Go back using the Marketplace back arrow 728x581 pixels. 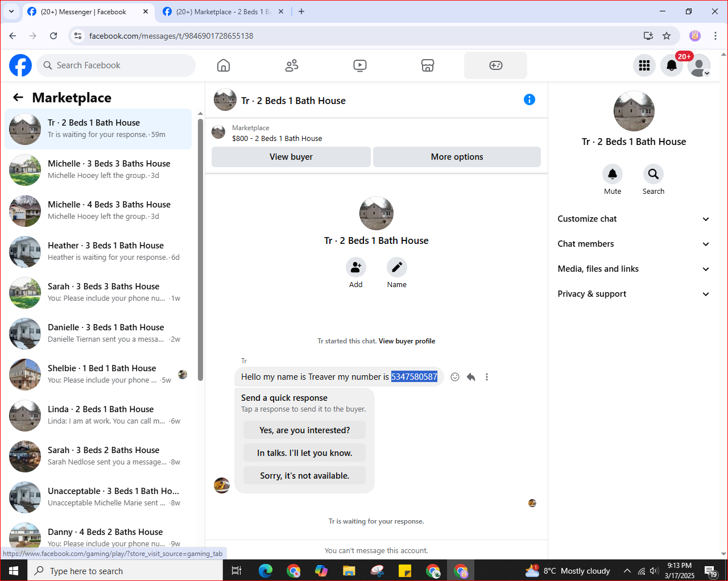pyautogui.click(x=18, y=97)
